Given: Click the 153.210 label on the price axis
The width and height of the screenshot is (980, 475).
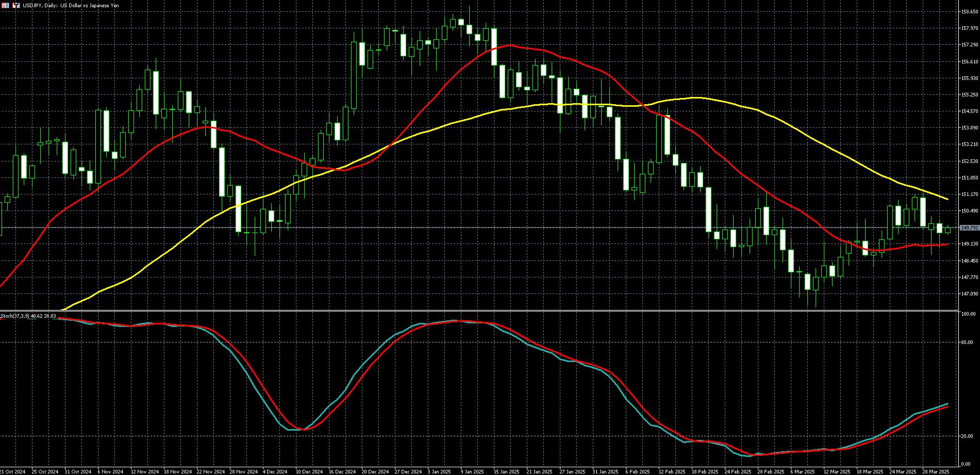Looking at the screenshot, I should click(970, 144).
